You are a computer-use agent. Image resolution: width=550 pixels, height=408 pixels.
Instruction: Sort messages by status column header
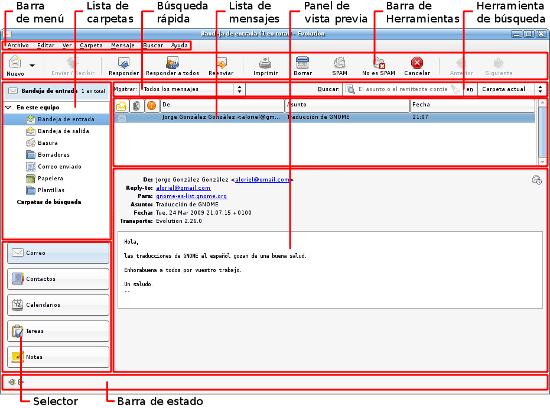tap(121, 105)
